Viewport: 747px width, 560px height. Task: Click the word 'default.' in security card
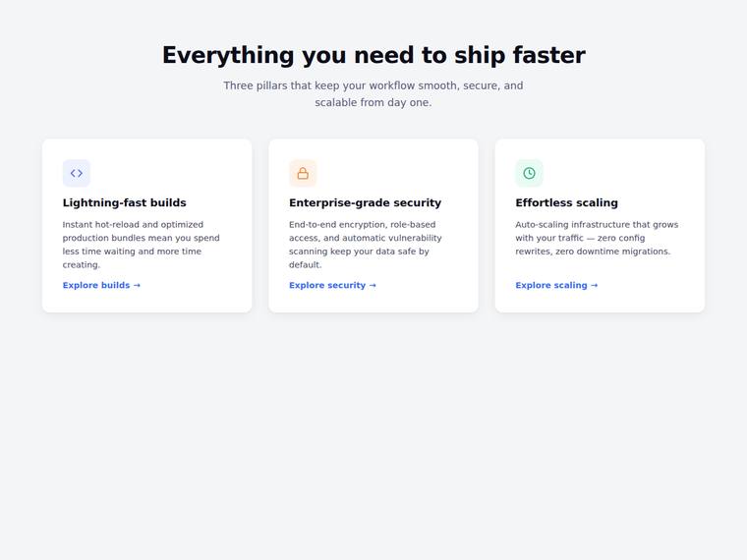pyautogui.click(x=306, y=264)
